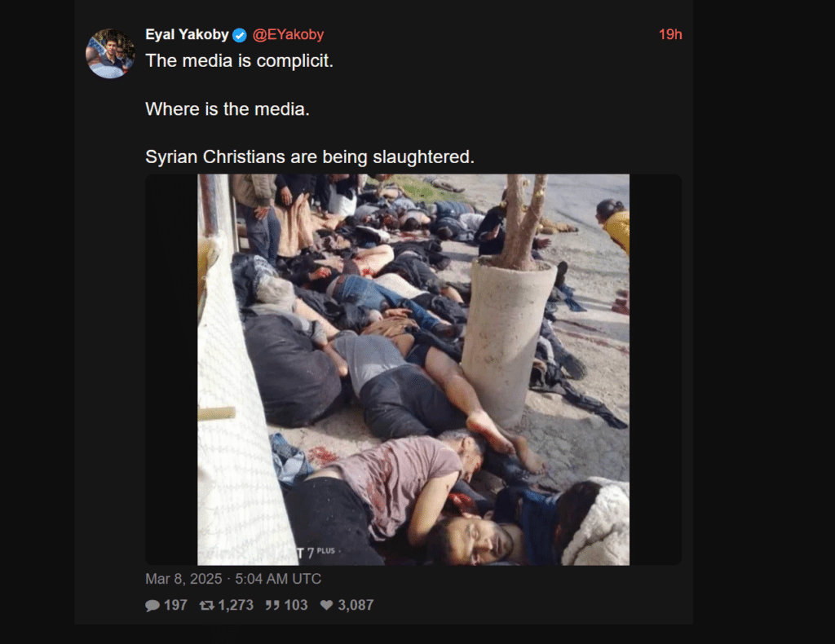Screen dimensions: 835x644
Task: Click the quote marks icon
Action: coord(272,605)
